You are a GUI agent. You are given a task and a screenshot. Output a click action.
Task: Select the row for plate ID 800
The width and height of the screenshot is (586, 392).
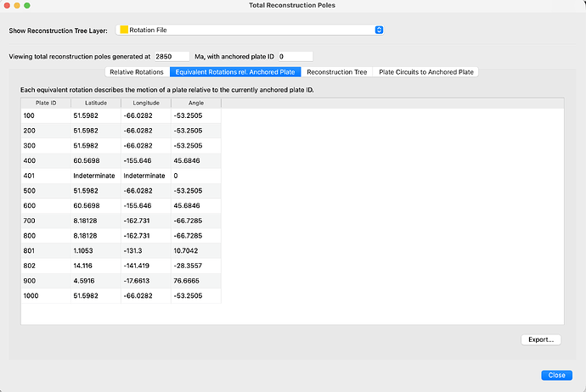(121, 236)
